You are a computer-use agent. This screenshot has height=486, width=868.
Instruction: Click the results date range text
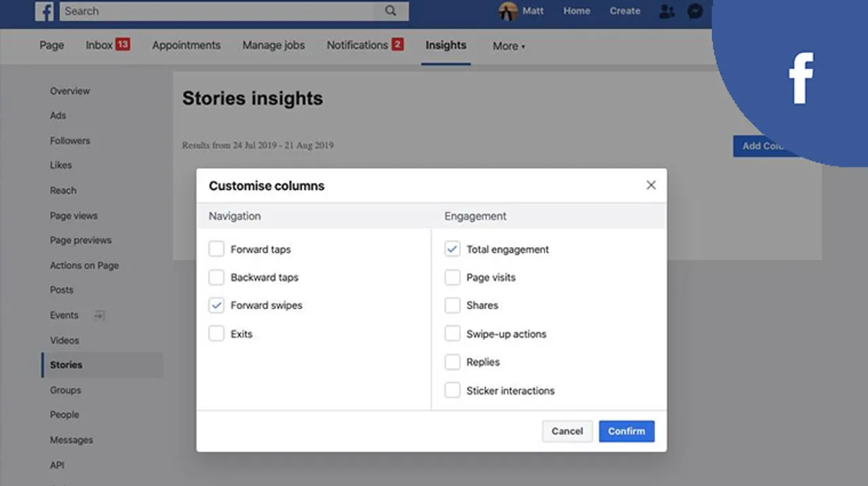pyautogui.click(x=258, y=145)
